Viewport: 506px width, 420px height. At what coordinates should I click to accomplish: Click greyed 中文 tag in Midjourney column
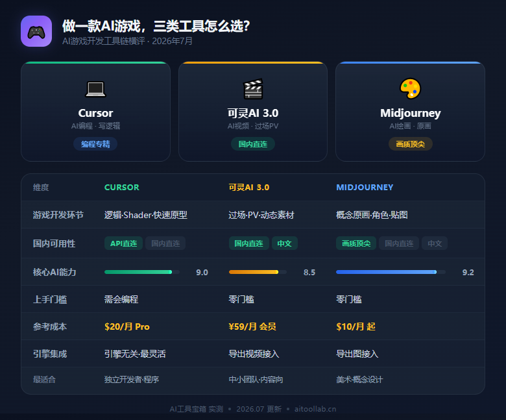[x=435, y=243]
